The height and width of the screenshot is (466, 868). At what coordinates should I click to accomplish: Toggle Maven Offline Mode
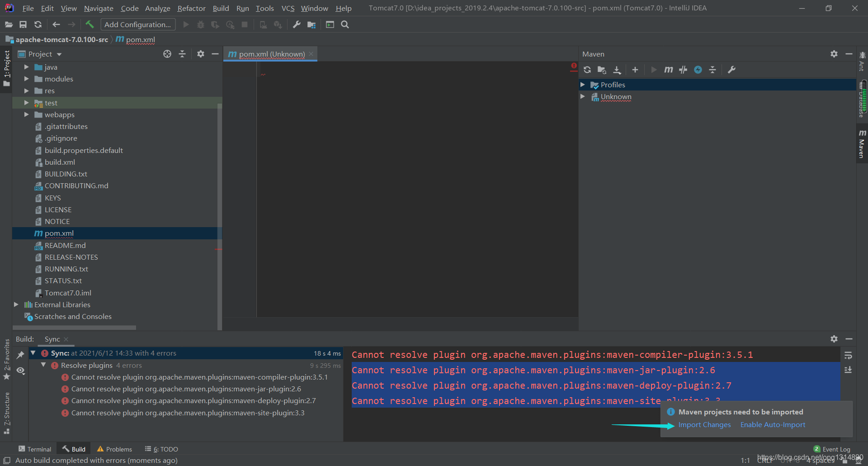coord(698,70)
